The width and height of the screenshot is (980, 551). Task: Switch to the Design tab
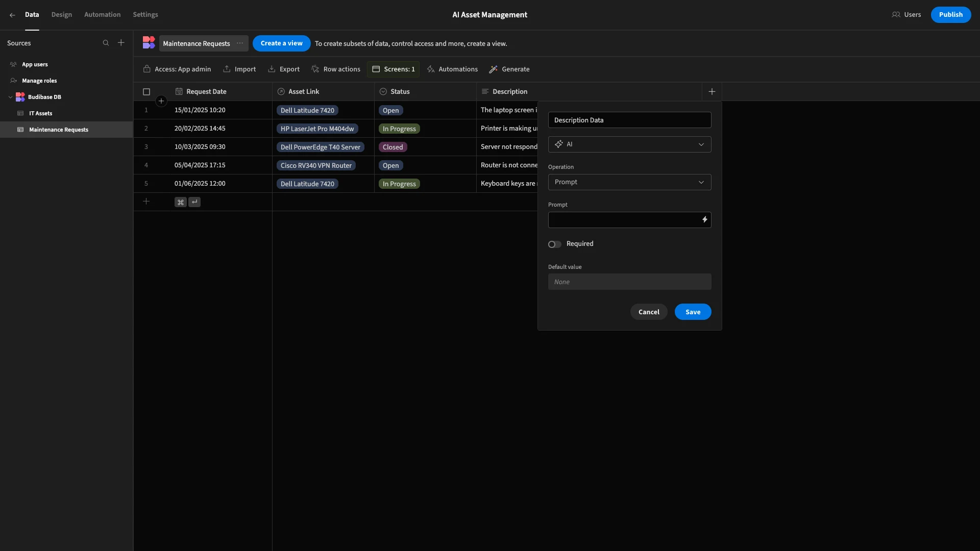(x=62, y=15)
